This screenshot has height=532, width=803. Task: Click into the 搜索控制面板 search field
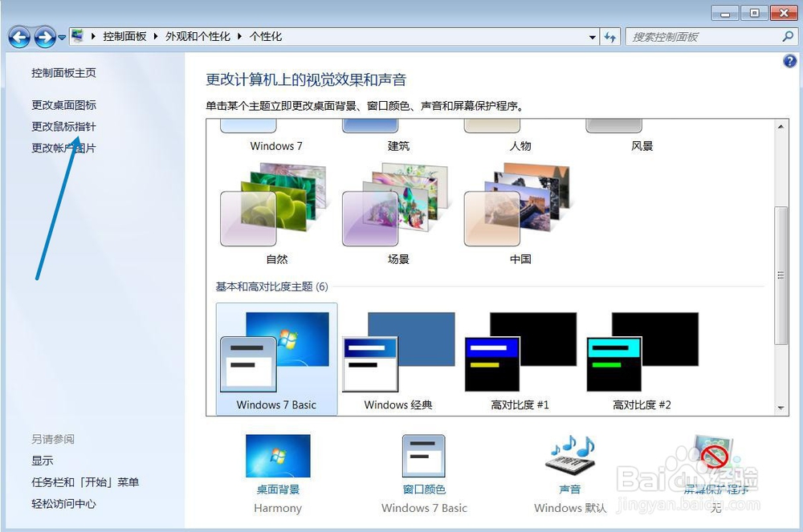[x=704, y=37]
